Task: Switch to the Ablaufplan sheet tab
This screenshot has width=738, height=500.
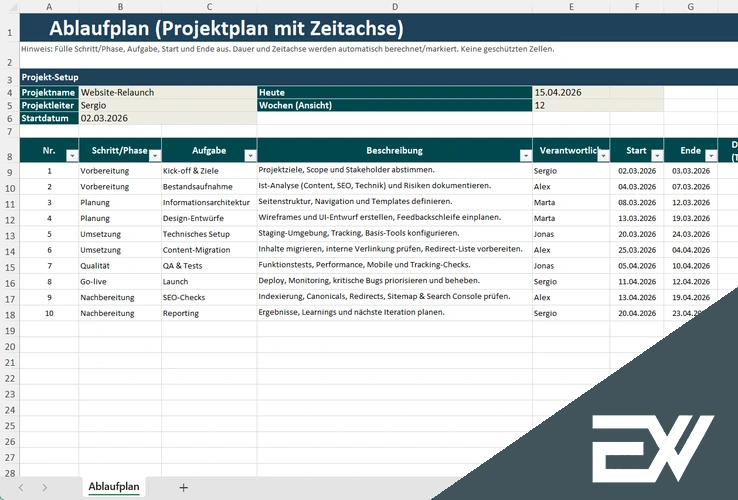Action: [114, 487]
